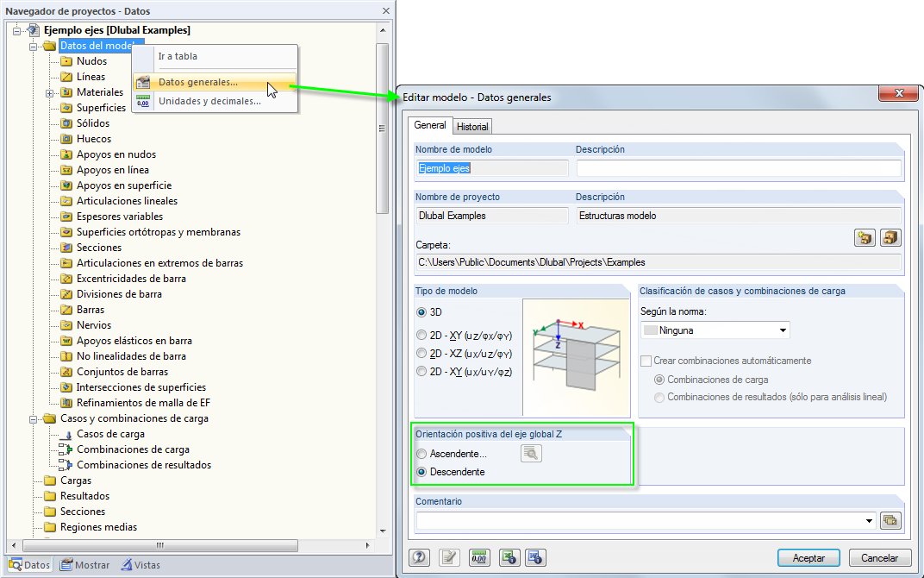Click the Nombre de modelo field
Image resolution: width=924 pixels, height=578 pixels.
click(492, 169)
